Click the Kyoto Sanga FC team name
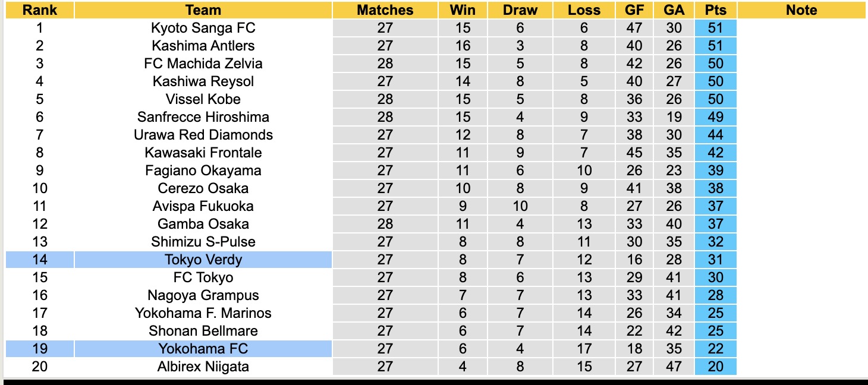The height and width of the screenshot is (385, 868). click(x=203, y=28)
